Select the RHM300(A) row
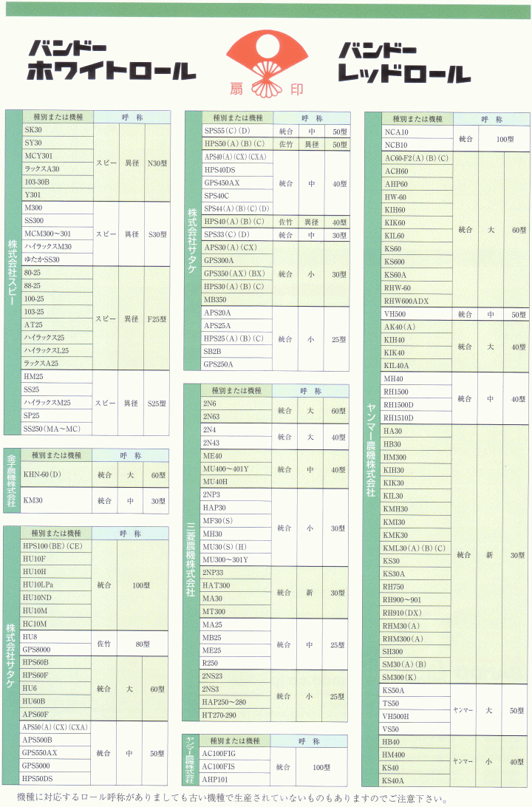Image resolution: width=532 pixels, height=807 pixels. click(415, 639)
